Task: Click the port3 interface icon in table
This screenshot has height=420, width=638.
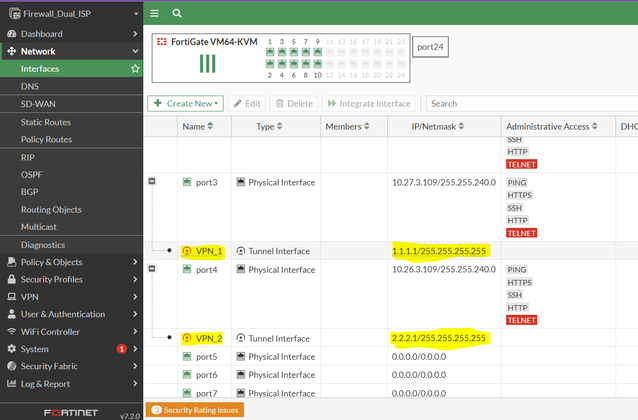Action: 187,182
